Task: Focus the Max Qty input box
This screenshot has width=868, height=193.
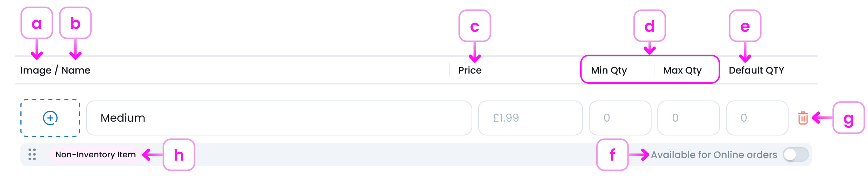Action: click(x=688, y=118)
